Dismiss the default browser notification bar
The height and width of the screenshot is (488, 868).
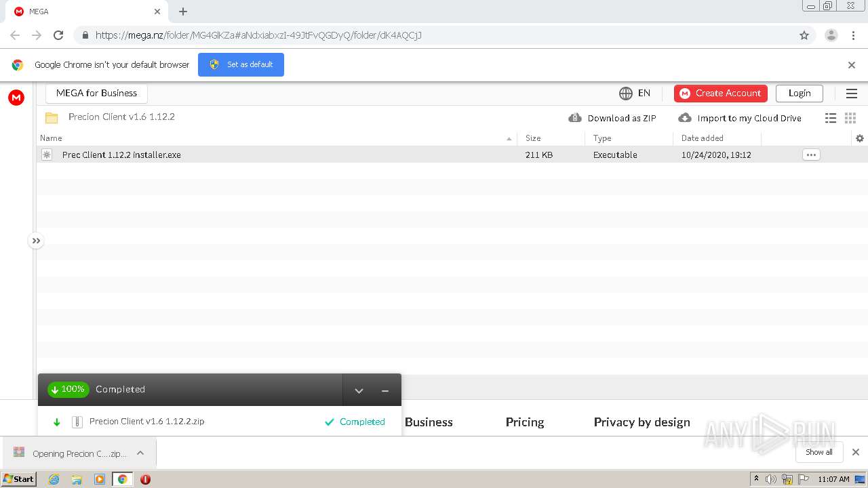click(x=852, y=65)
